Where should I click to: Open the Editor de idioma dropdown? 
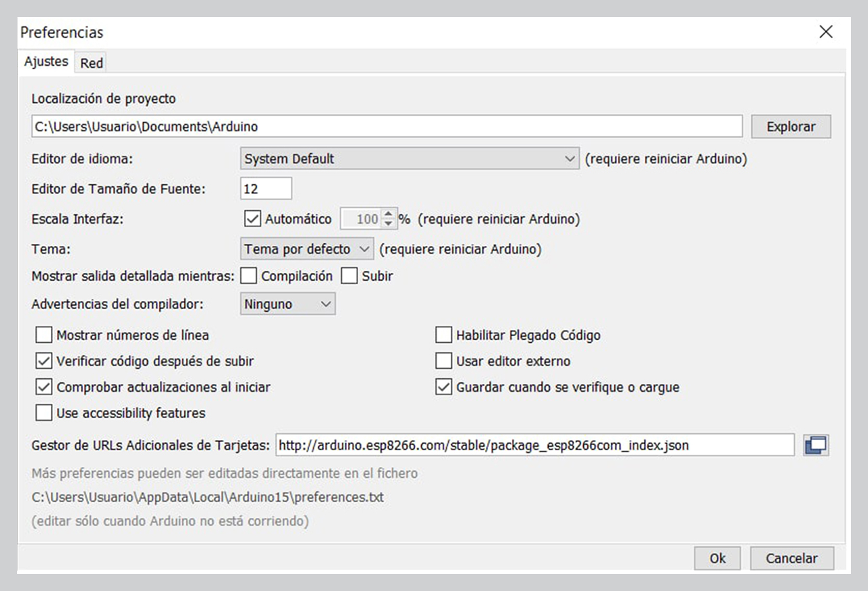click(410, 159)
